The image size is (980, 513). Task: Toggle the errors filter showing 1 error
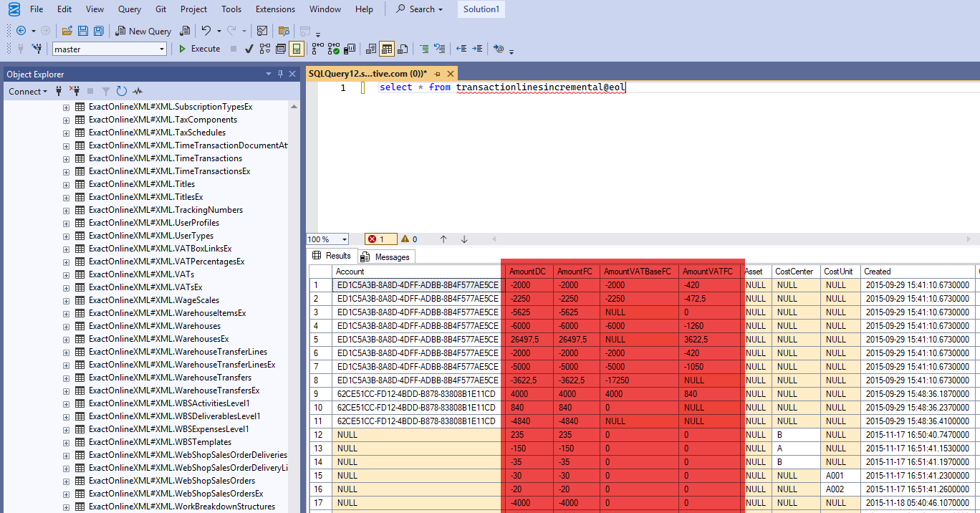(x=380, y=239)
